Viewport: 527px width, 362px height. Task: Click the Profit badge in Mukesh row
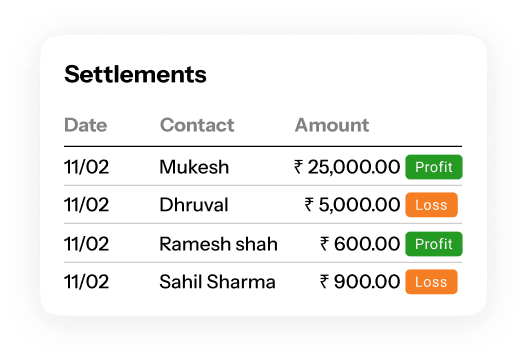pyautogui.click(x=434, y=167)
